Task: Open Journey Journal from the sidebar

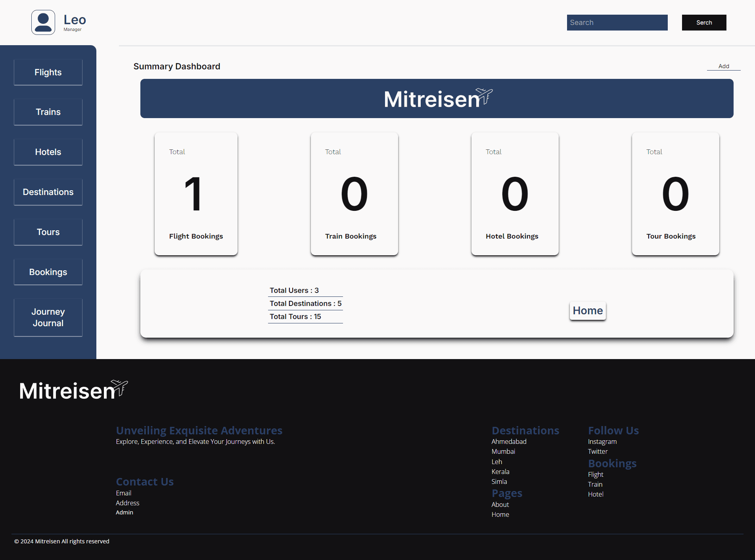Action: [x=48, y=317]
